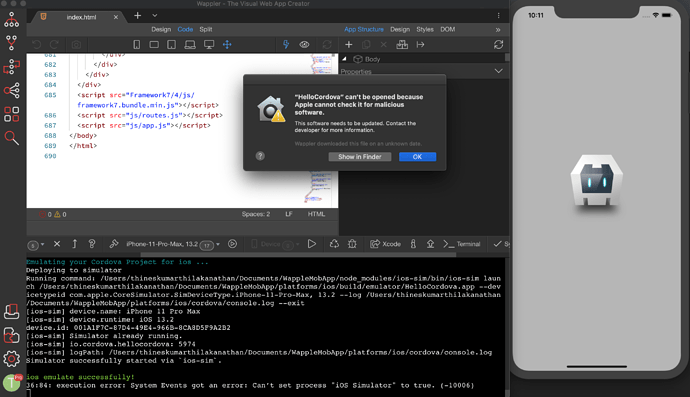This screenshot has height=397, width=690.
Task: Click the blue four-arrow move icon
Action: 227,44
